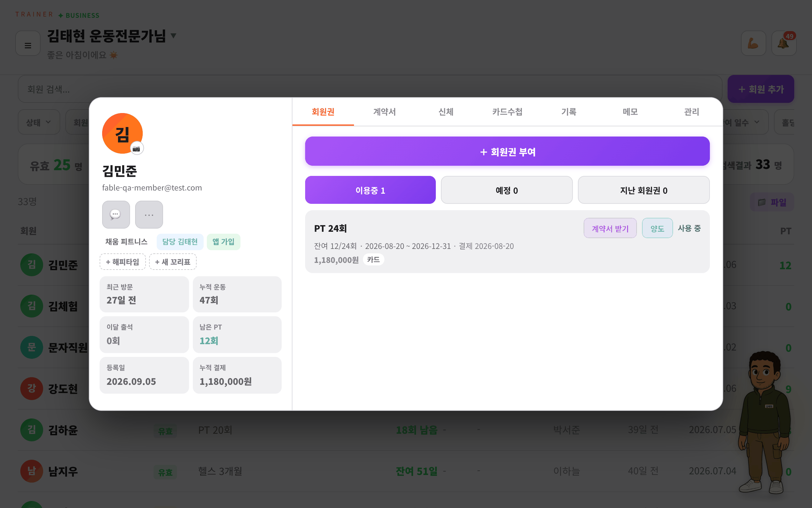The width and height of the screenshot is (812, 508).
Task: Click 앱 가입 tag
Action: 224,242
